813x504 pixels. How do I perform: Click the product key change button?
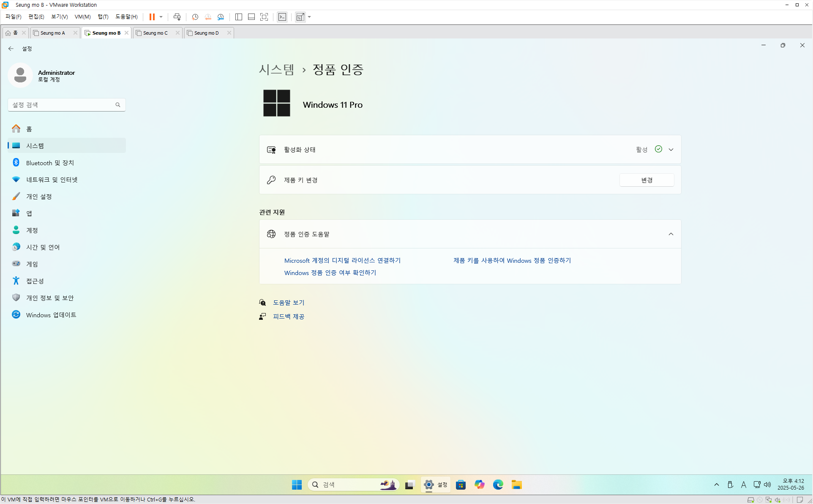(x=647, y=180)
